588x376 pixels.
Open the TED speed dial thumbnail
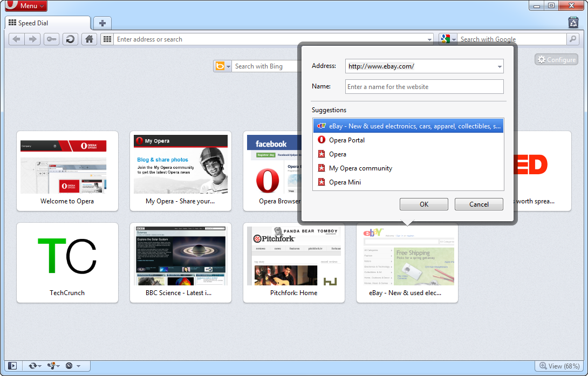tap(543, 171)
